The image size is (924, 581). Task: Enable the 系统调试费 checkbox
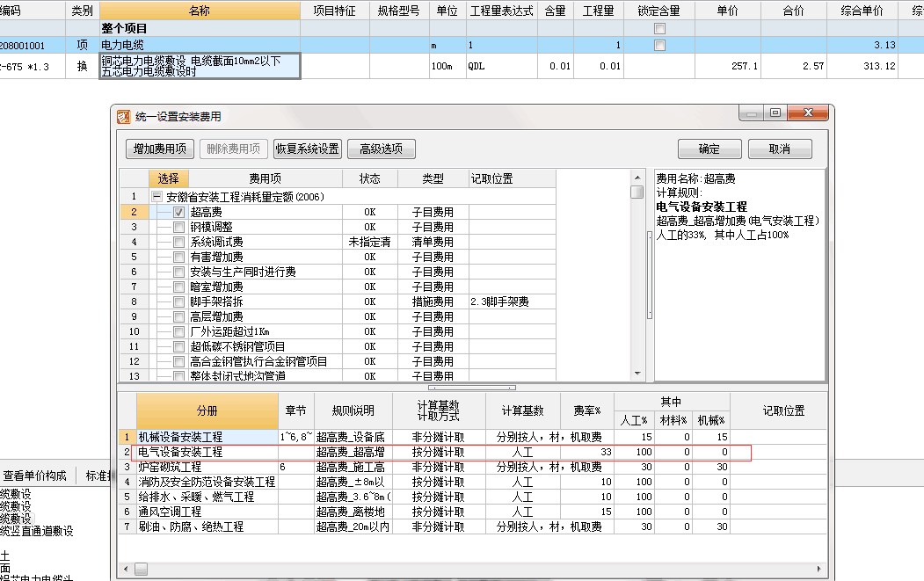(x=179, y=243)
